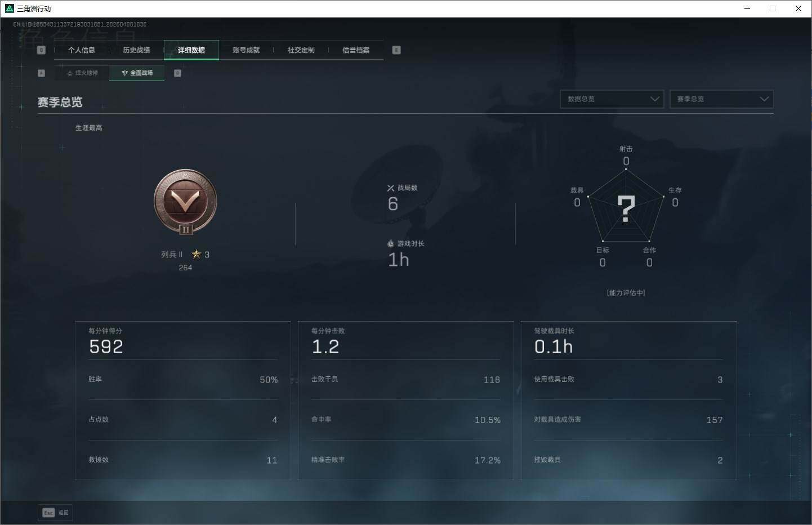Click the 赛季总览 section heading

[x=60, y=102]
